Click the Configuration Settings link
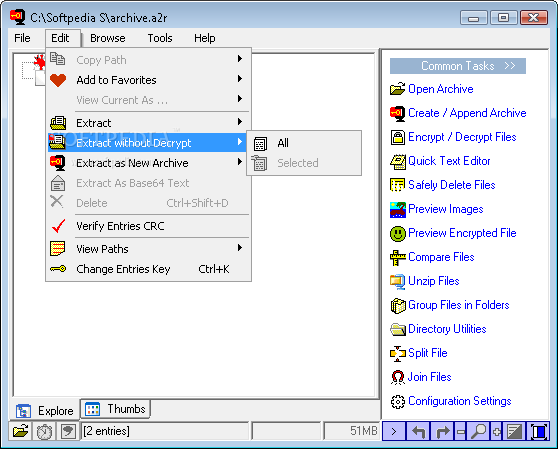 coord(459,401)
